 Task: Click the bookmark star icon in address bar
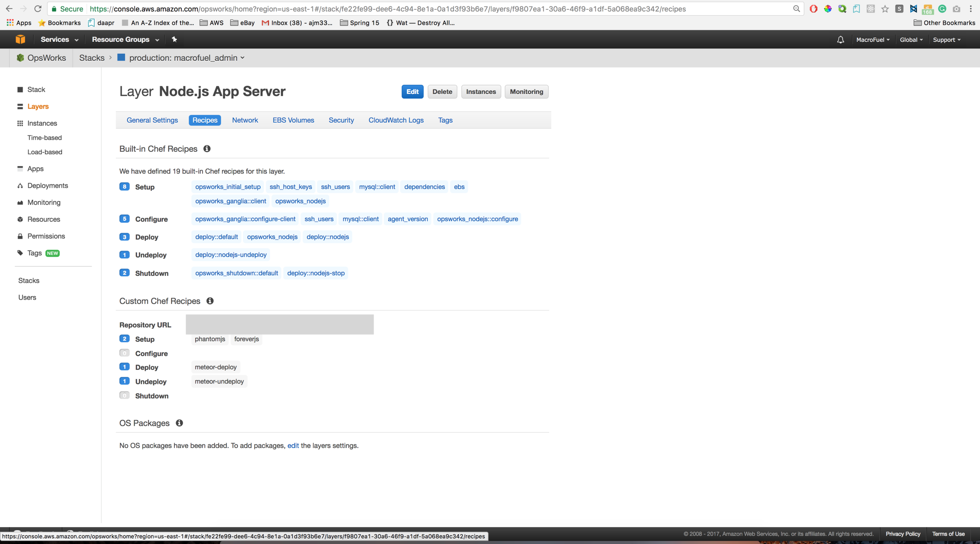click(885, 9)
